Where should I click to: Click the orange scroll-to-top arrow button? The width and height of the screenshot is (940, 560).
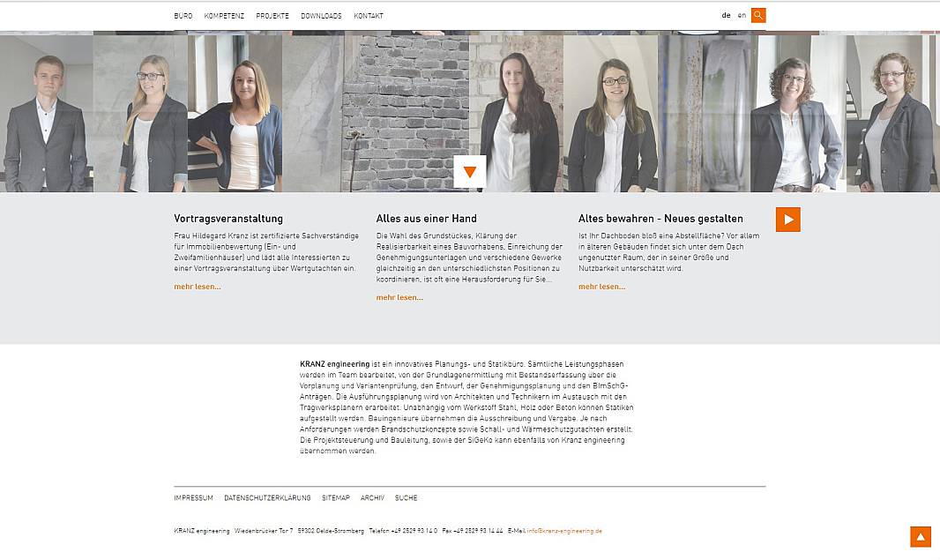(921, 536)
